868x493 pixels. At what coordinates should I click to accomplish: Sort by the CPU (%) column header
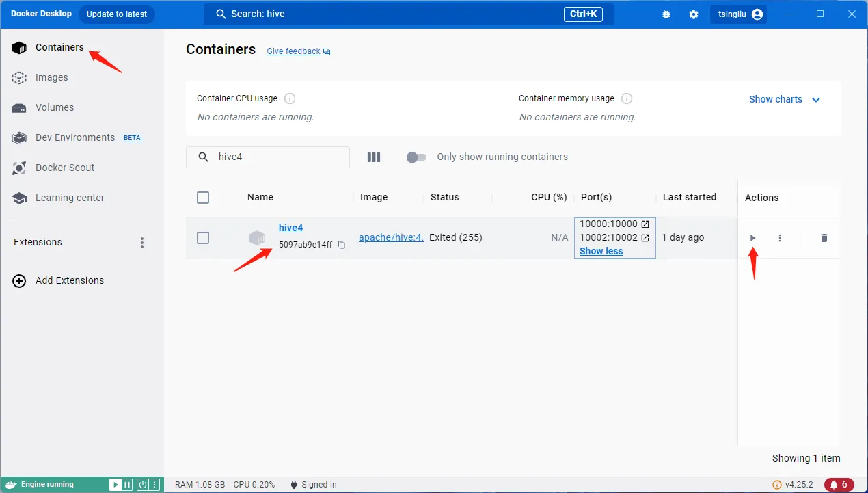[550, 197]
